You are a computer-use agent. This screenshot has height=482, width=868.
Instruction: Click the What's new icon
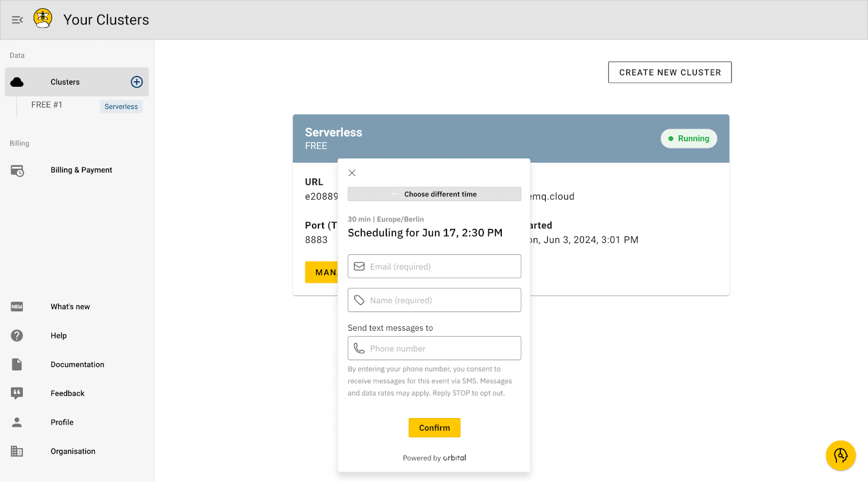17,307
